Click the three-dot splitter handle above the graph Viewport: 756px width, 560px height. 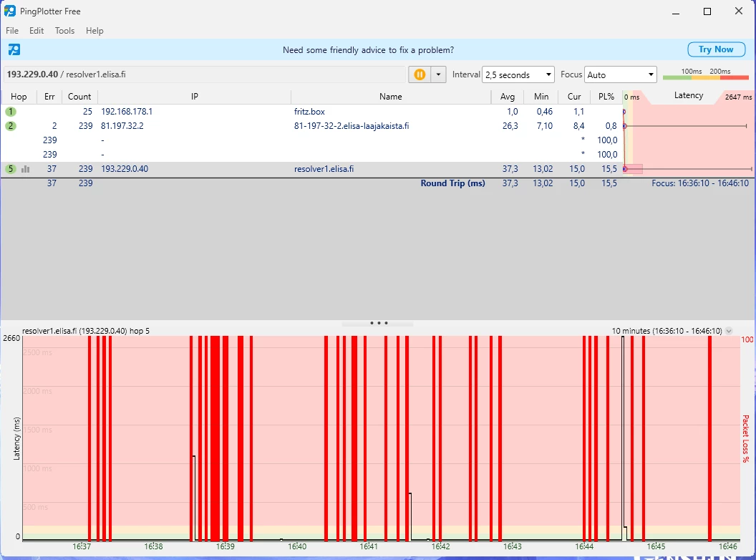pos(378,323)
